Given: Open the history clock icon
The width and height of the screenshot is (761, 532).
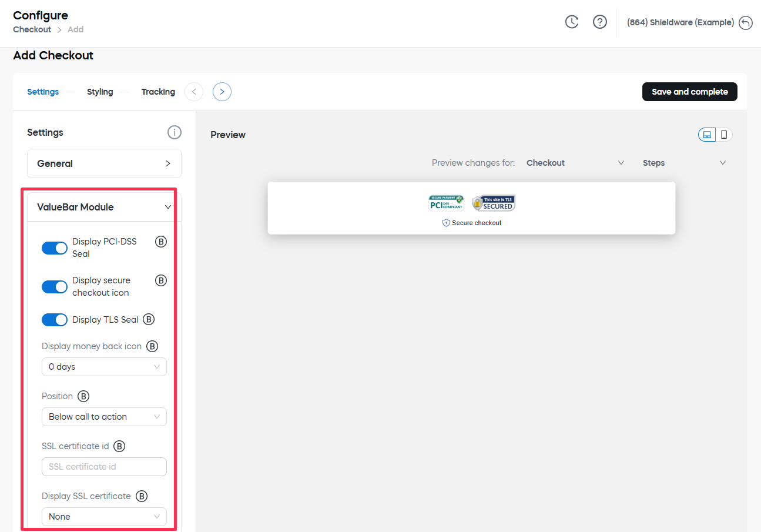Looking at the screenshot, I should [572, 22].
